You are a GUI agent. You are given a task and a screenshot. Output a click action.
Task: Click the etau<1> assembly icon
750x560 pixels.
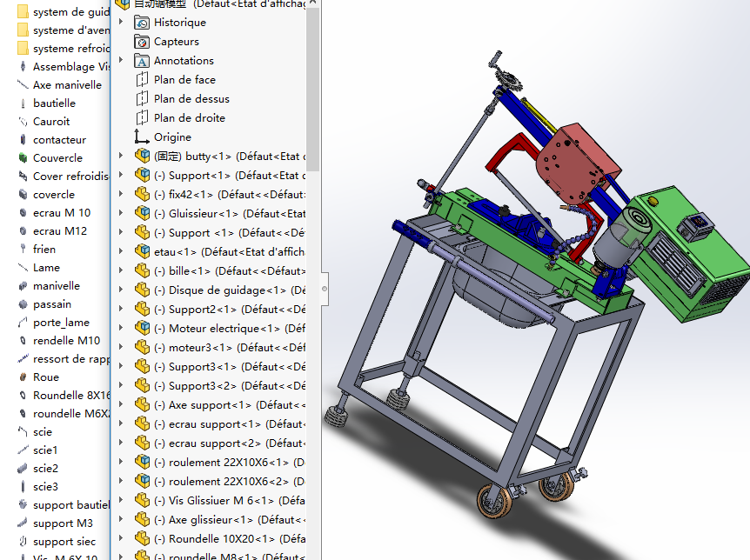pos(142,251)
